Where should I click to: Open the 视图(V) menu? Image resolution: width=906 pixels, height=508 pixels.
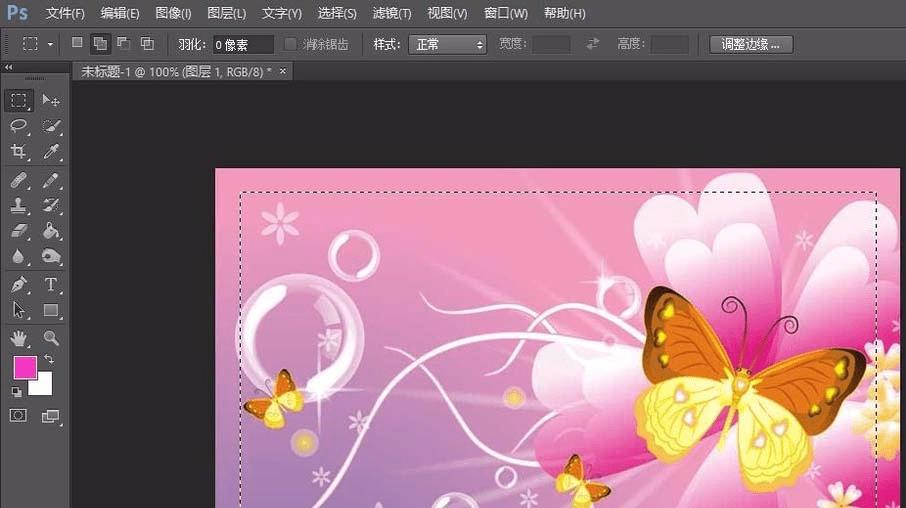coord(447,13)
